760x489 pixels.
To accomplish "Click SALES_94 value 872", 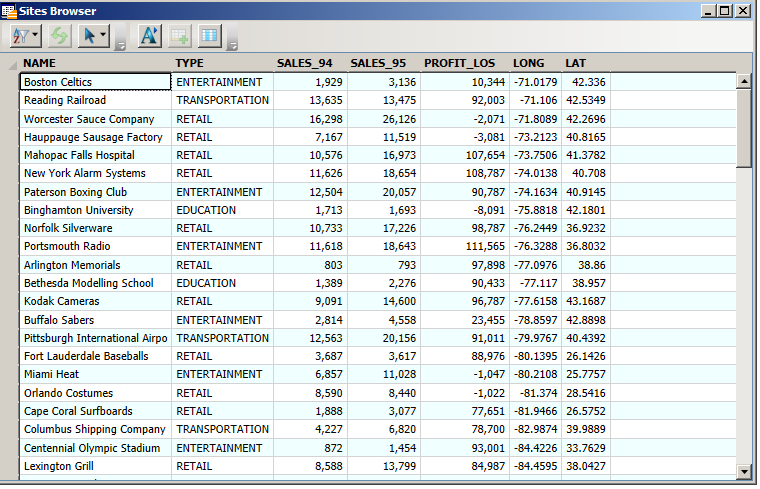I will click(x=311, y=448).
